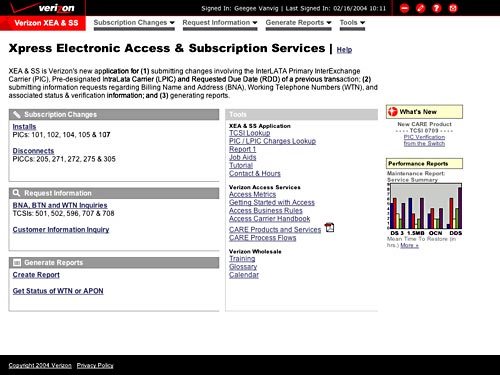Click the report icon in Generate Reports header
The height and width of the screenshot is (375, 500).
pos(17,263)
